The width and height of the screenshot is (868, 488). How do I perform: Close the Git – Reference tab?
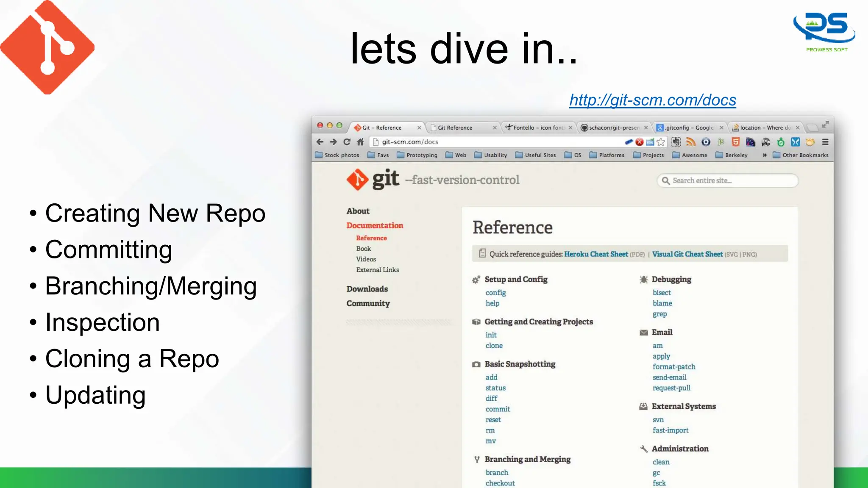point(419,128)
